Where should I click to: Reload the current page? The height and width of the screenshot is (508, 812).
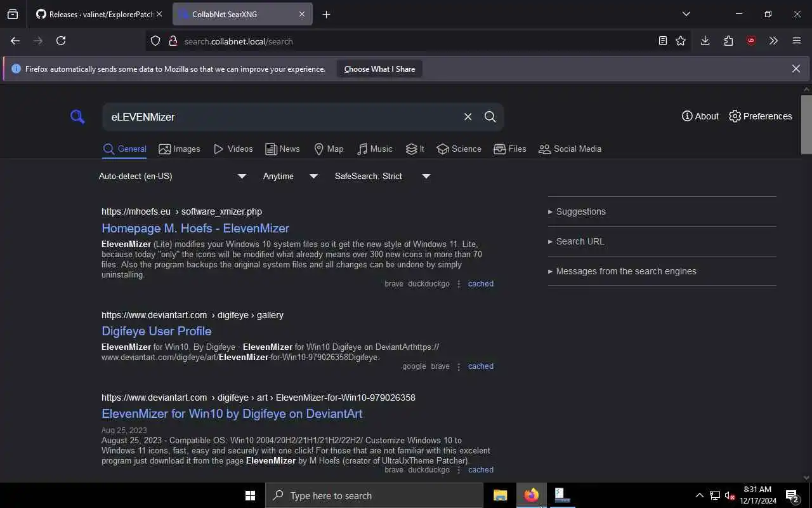click(x=61, y=41)
